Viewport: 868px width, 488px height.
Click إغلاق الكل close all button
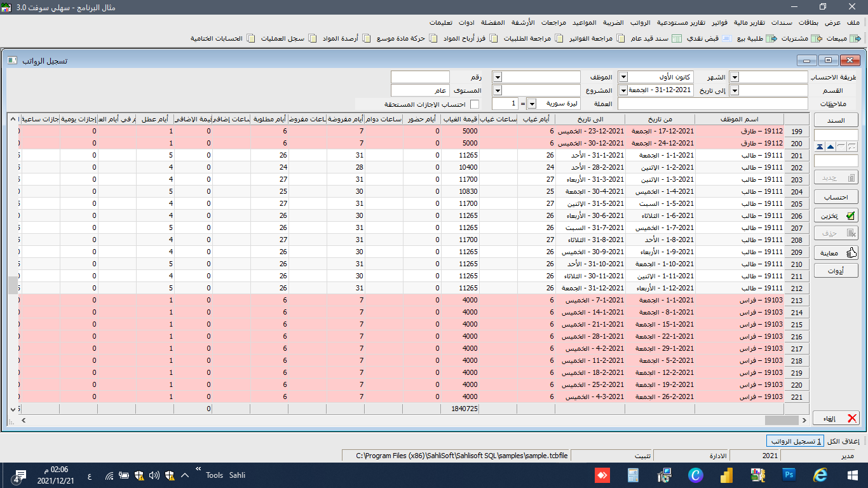(x=844, y=441)
